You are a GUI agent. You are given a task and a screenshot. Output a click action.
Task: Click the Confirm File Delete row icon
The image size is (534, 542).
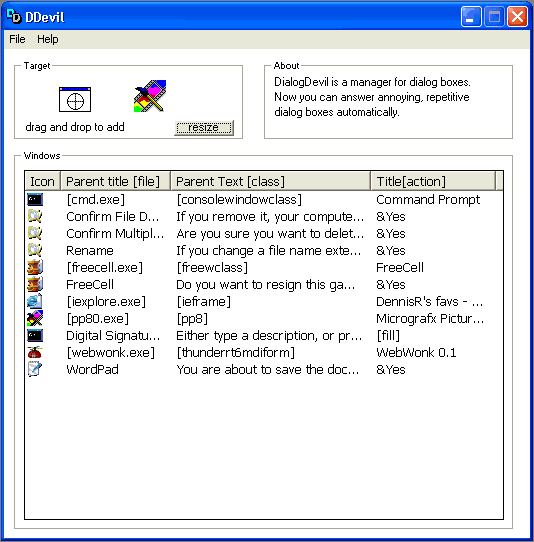[x=35, y=216]
